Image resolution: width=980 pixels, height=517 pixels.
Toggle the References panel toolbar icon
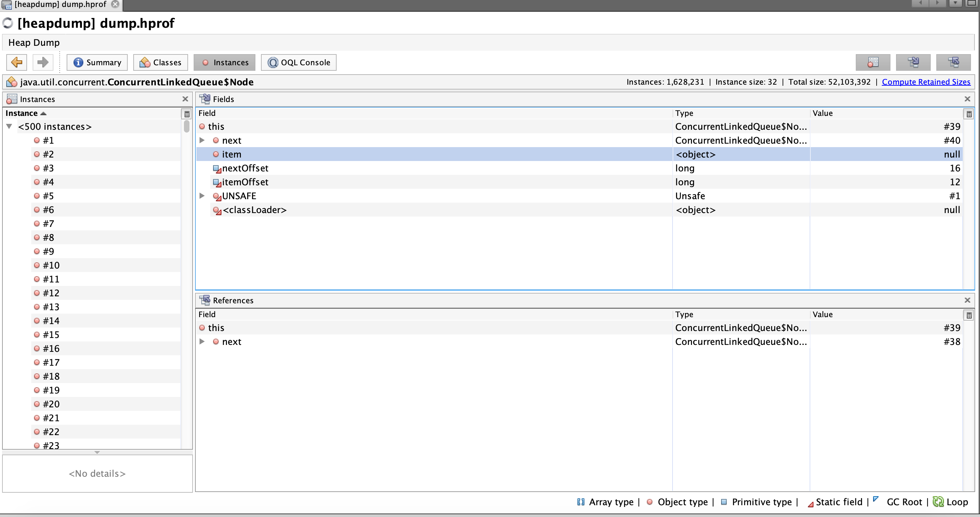(x=953, y=62)
